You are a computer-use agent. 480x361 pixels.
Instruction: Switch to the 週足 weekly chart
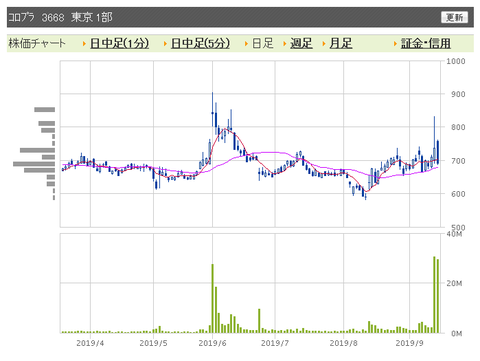click(x=301, y=43)
